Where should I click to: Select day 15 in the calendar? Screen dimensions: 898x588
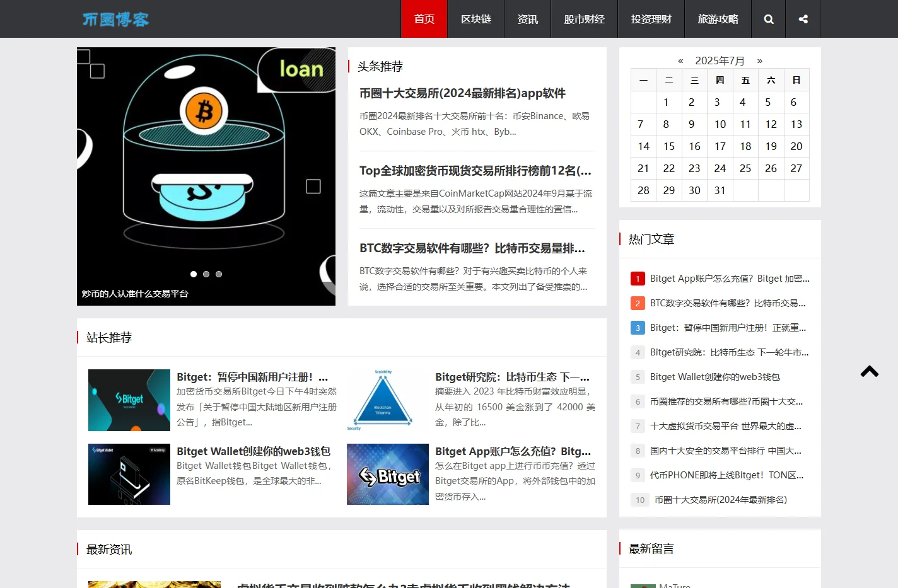(x=669, y=146)
